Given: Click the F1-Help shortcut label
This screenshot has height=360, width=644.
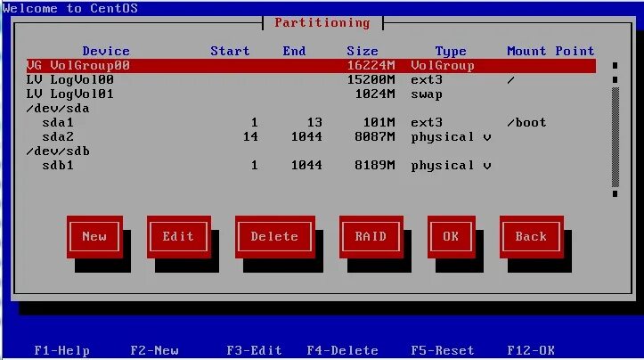Looking at the screenshot, I should coord(62,350).
